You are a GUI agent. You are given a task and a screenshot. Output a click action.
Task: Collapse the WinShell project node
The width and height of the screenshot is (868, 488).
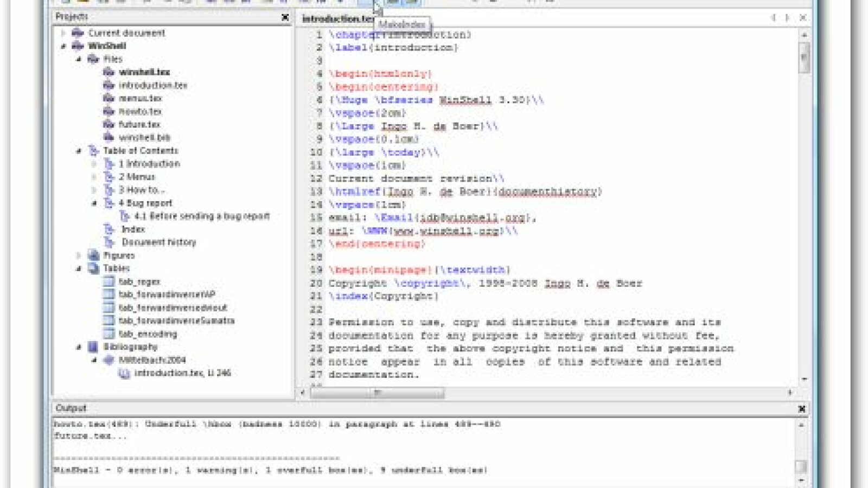pos(63,46)
